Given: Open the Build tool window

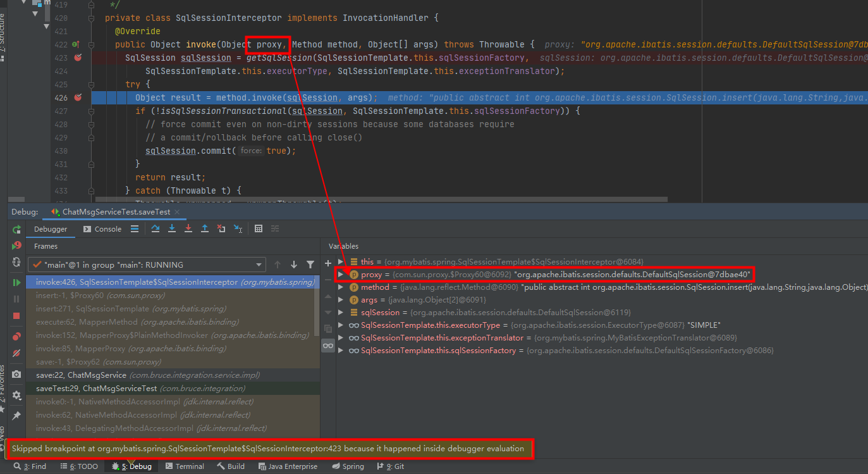Looking at the screenshot, I should click(231, 466).
